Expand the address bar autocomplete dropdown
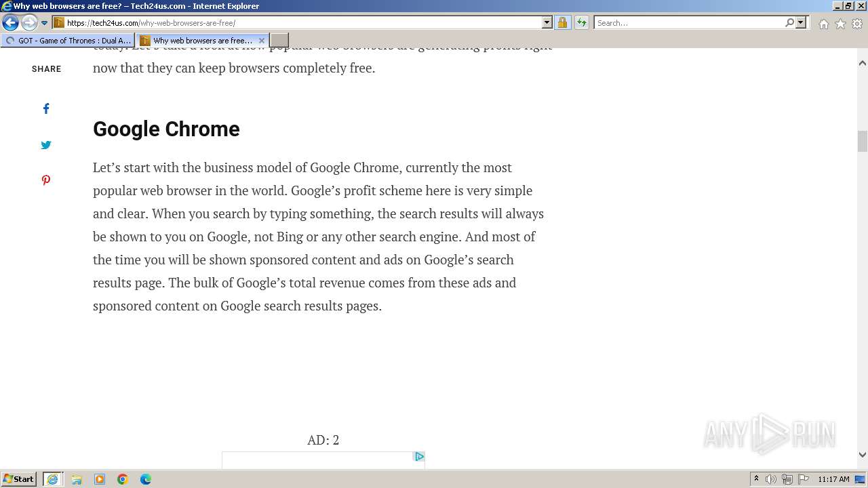This screenshot has width=868, height=488. 547,23
